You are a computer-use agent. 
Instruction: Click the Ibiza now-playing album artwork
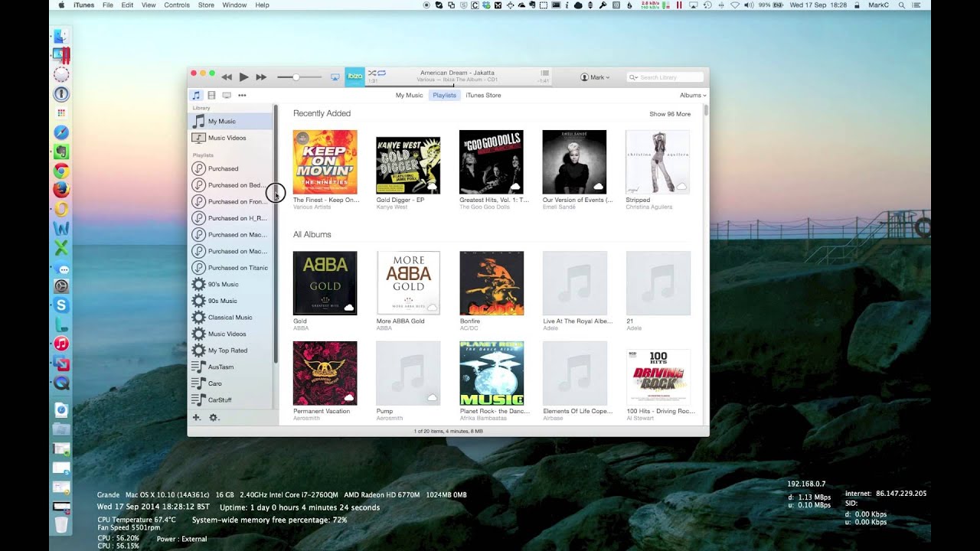(354, 77)
